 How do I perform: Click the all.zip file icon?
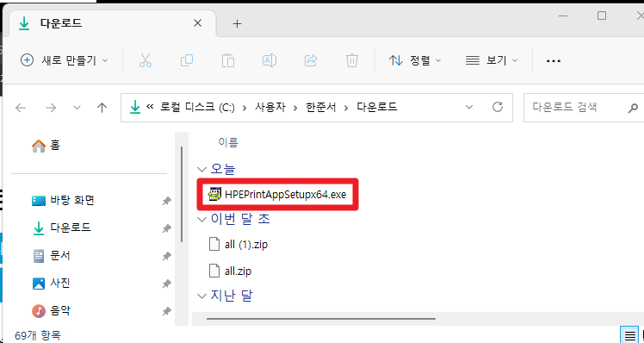(x=214, y=271)
